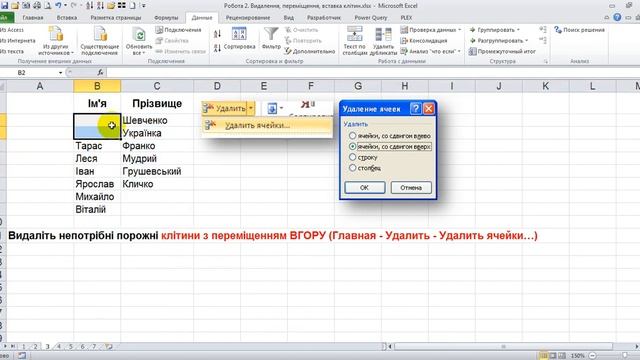The width and height of the screenshot is (640, 360).
Task: Sort Z to A descending in ribbon
Action: pyautogui.click(x=218, y=48)
